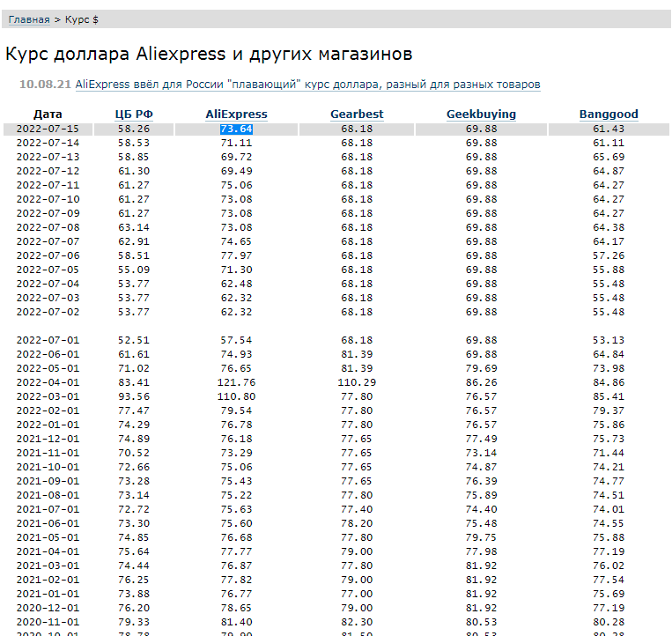Image resolution: width=672 pixels, height=636 pixels.
Task: Click Gearbest value 82.30
Action: click(357, 622)
